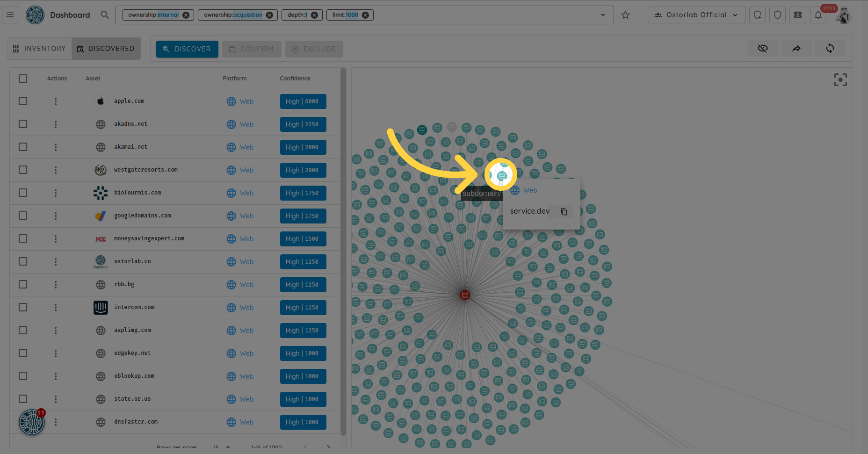Click the share arrow icon
This screenshot has height=454, width=868.
tap(796, 48)
